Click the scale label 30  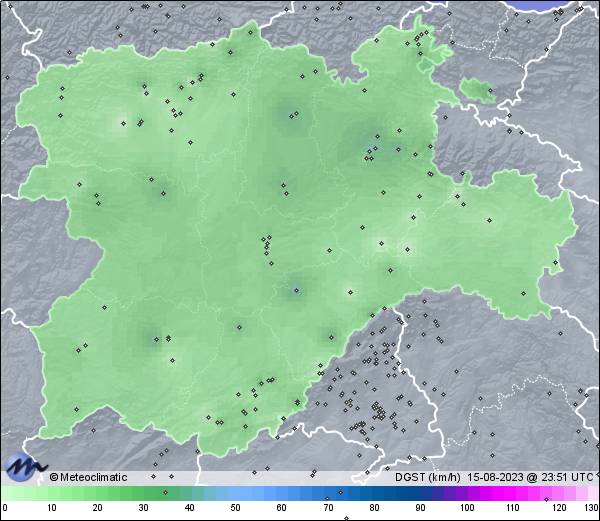click(x=143, y=508)
